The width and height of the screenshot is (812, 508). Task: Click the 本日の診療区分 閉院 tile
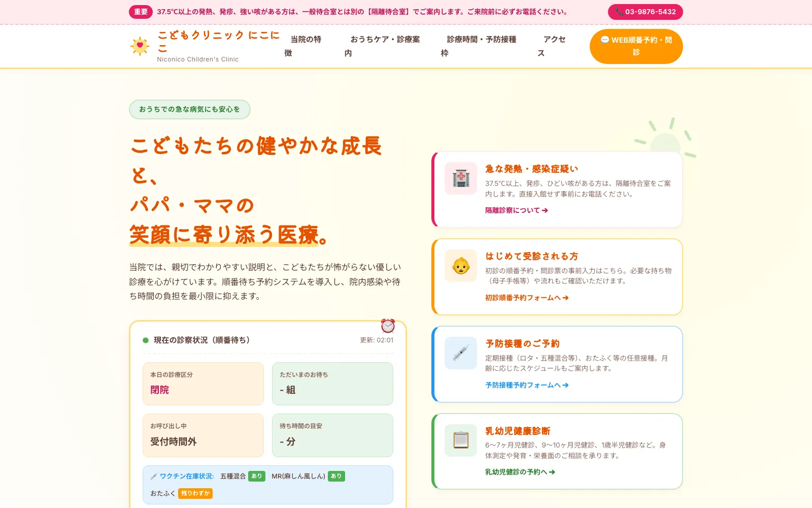point(203,384)
